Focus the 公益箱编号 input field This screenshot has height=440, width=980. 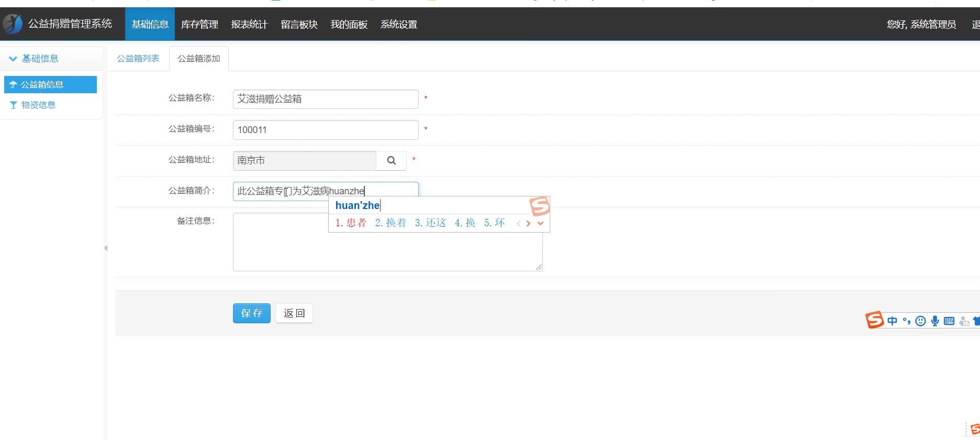(x=326, y=130)
